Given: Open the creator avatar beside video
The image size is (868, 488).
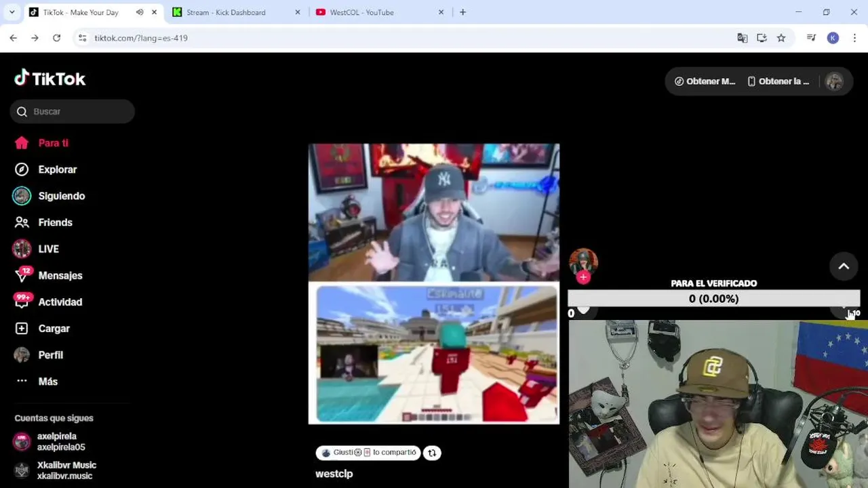Looking at the screenshot, I should pos(583,262).
